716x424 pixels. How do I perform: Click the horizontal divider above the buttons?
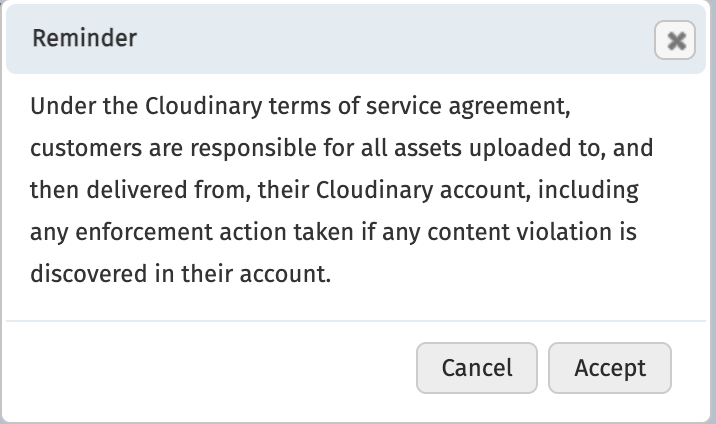click(x=356, y=321)
